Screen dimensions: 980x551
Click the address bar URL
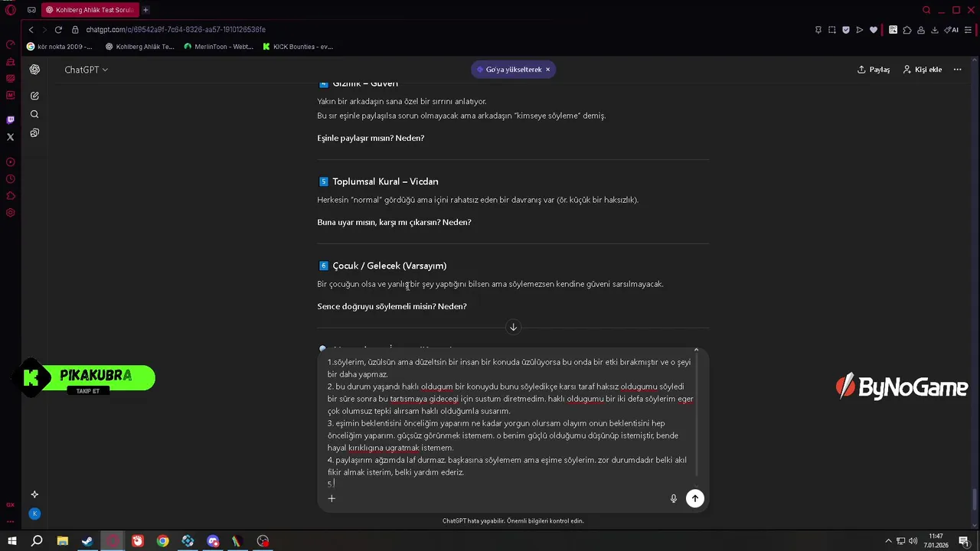[175, 30]
